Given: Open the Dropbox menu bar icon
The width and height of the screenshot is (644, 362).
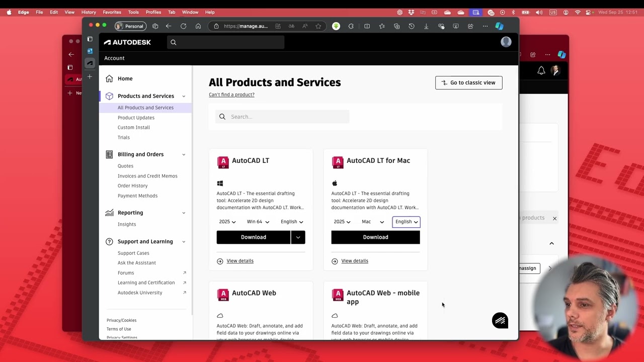Looking at the screenshot, I should pyautogui.click(x=412, y=12).
